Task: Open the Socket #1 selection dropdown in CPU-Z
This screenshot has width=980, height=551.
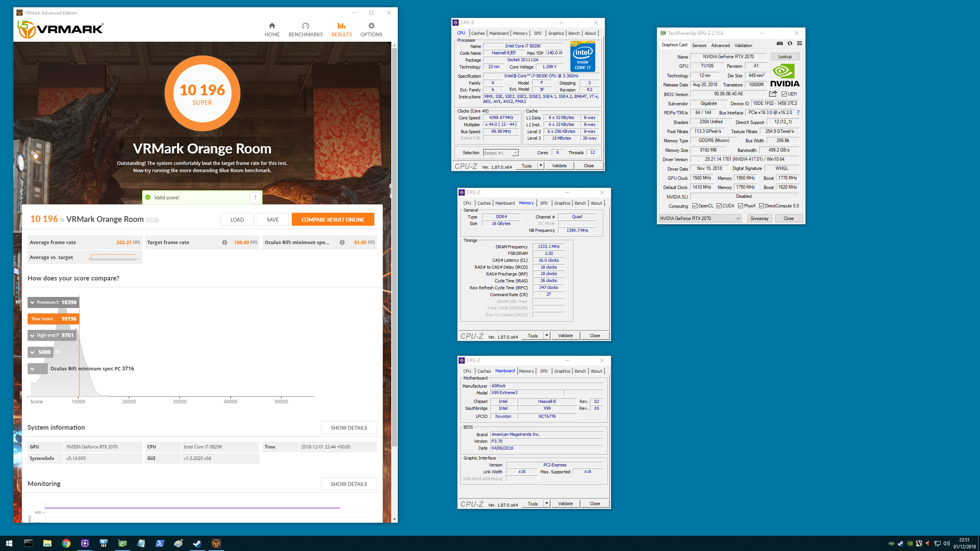Action: point(501,153)
